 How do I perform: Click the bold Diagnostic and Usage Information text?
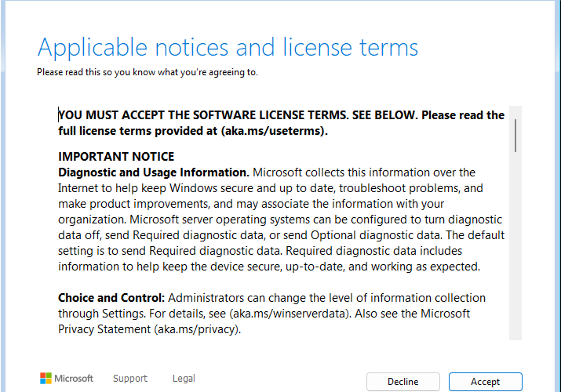pyautogui.click(x=154, y=172)
